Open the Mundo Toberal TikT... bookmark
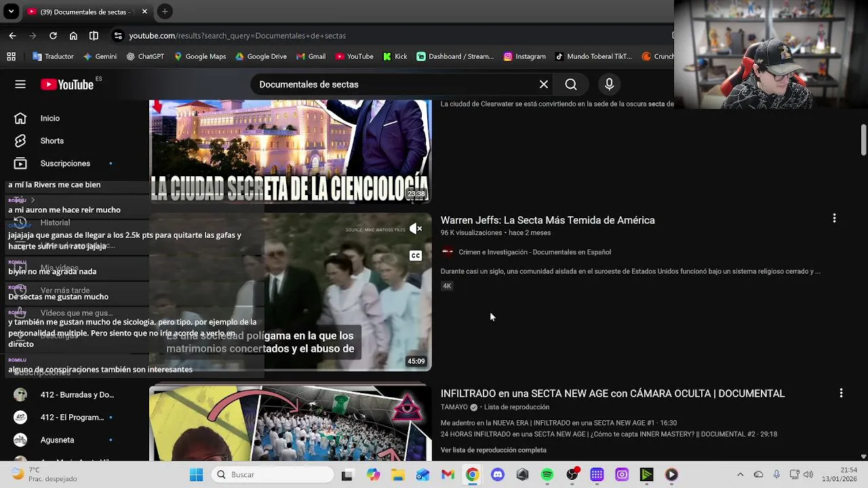The height and width of the screenshot is (488, 868). click(593, 56)
